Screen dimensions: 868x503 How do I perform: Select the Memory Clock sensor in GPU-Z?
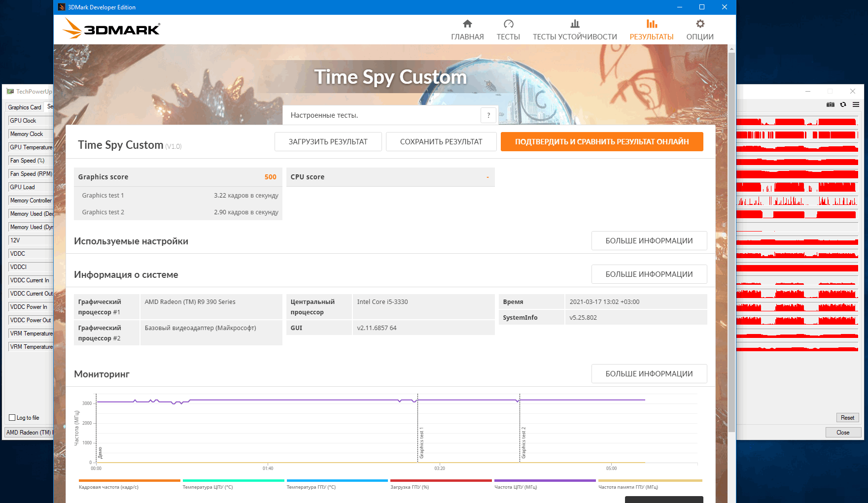coord(31,134)
